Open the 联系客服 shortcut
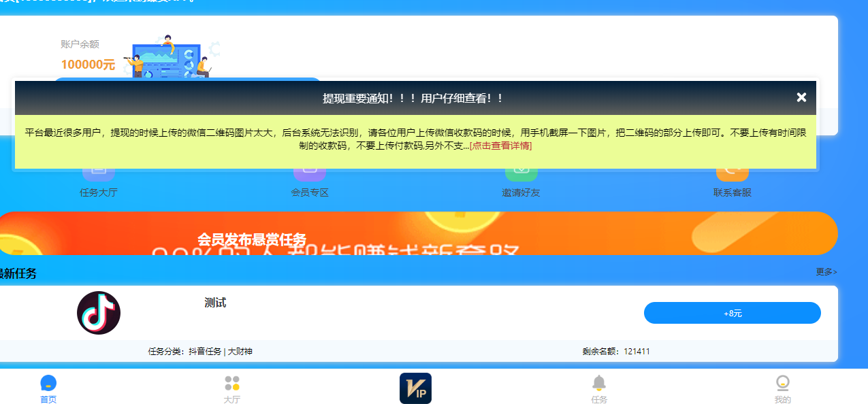Image resolution: width=868 pixels, height=404 pixels. tap(732, 184)
